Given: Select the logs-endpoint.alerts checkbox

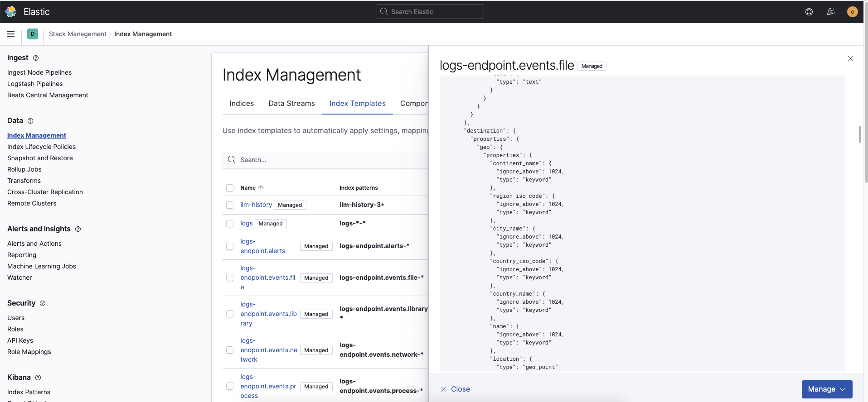Looking at the screenshot, I should tap(230, 246).
